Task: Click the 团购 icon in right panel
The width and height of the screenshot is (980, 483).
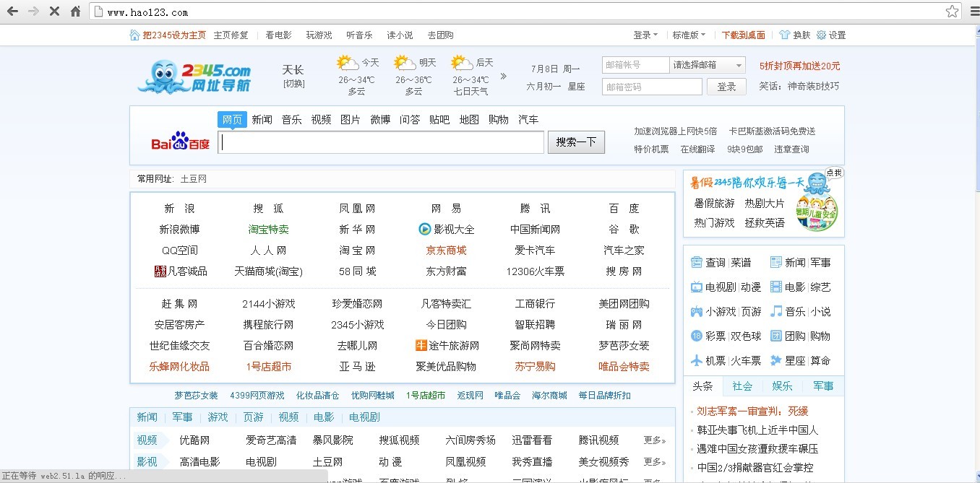Action: [x=776, y=336]
